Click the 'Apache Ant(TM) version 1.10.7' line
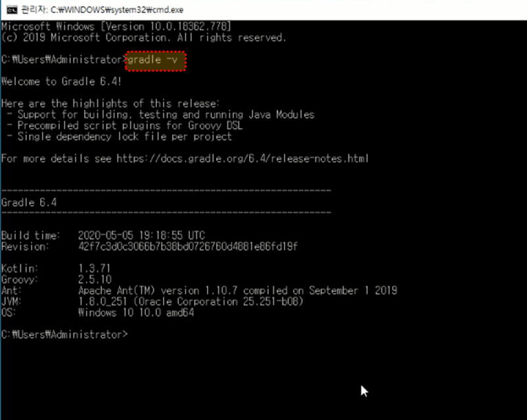527x420 pixels. 238,291
